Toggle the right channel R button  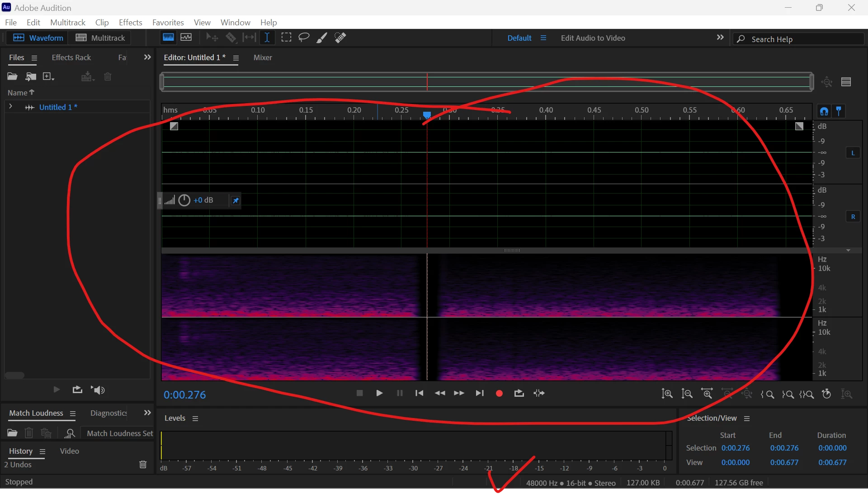pos(853,217)
